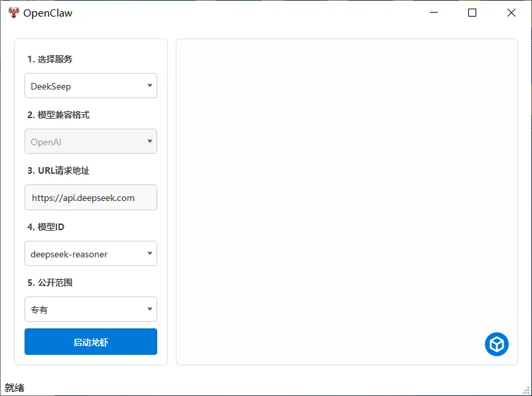
Task: Click the resize grip in the status bar corner
Action: click(527, 391)
